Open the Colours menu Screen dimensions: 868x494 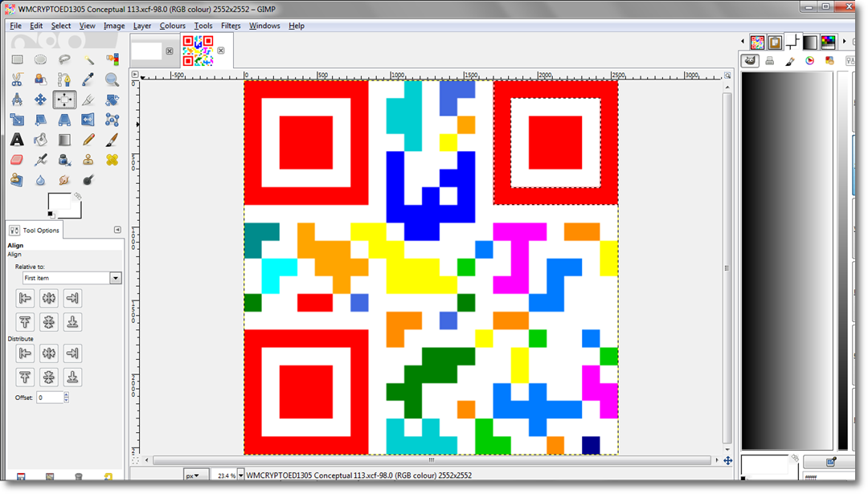[173, 26]
